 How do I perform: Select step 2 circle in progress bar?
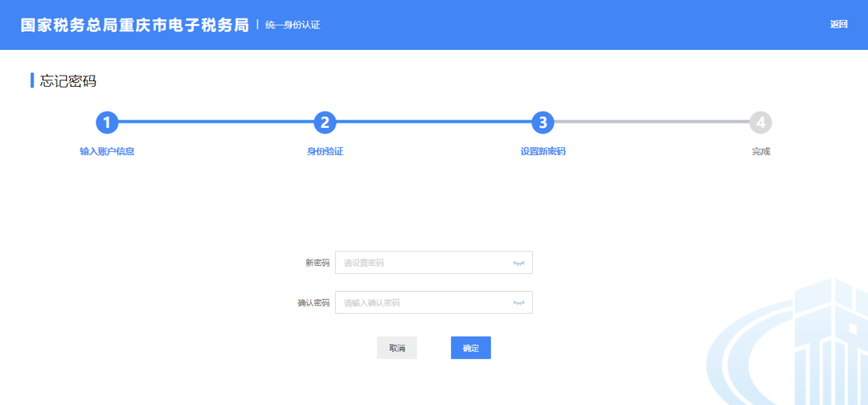tap(325, 123)
